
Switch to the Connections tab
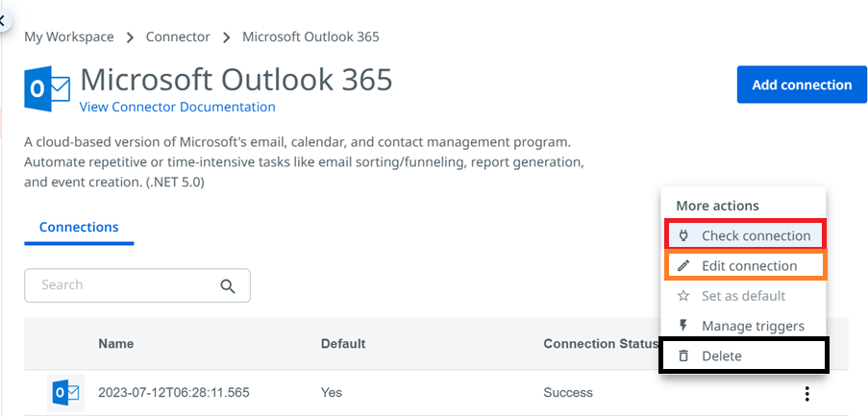pyautogui.click(x=79, y=228)
